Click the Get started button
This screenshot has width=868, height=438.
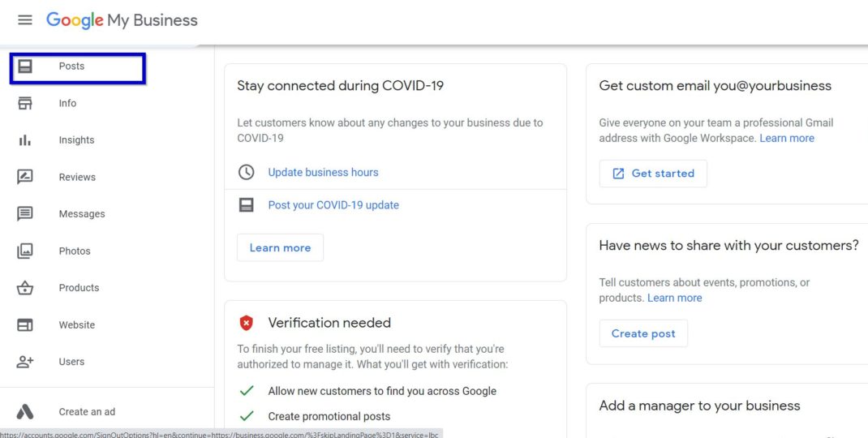(x=653, y=174)
